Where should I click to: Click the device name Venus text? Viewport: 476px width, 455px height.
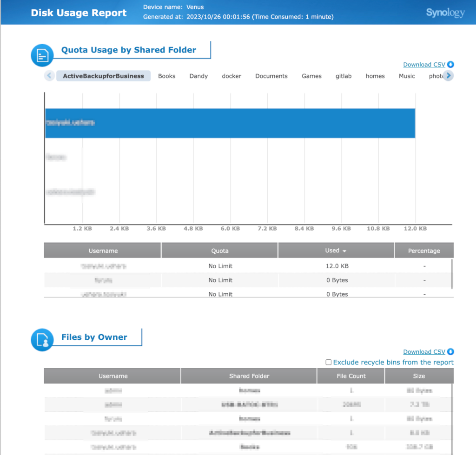point(195,7)
